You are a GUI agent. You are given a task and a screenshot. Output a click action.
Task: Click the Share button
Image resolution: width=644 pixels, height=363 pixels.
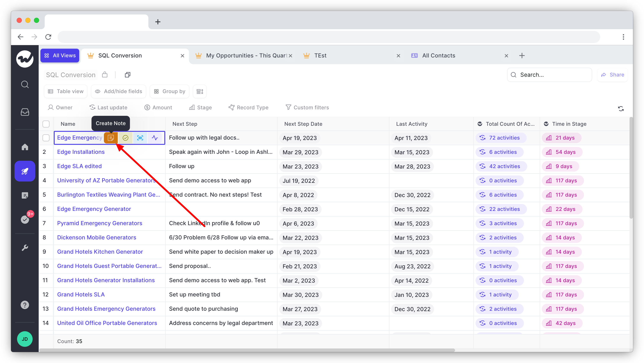612,75
